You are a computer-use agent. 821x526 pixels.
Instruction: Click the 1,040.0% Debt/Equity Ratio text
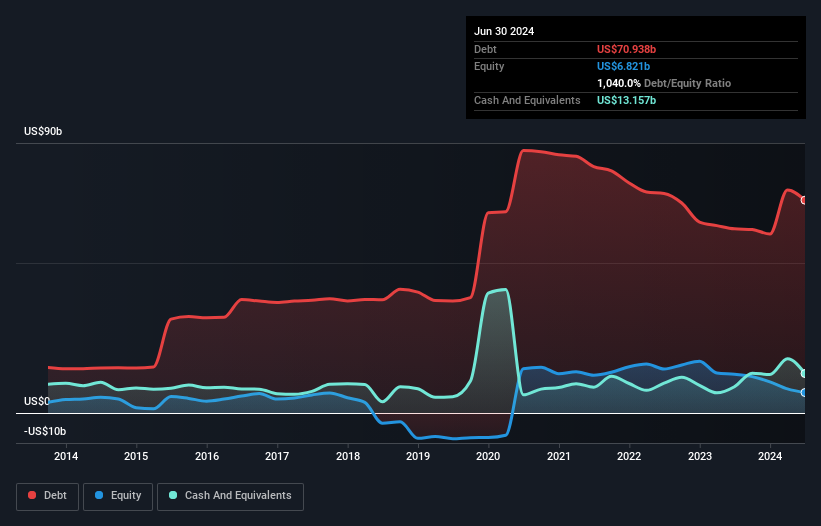click(x=664, y=83)
